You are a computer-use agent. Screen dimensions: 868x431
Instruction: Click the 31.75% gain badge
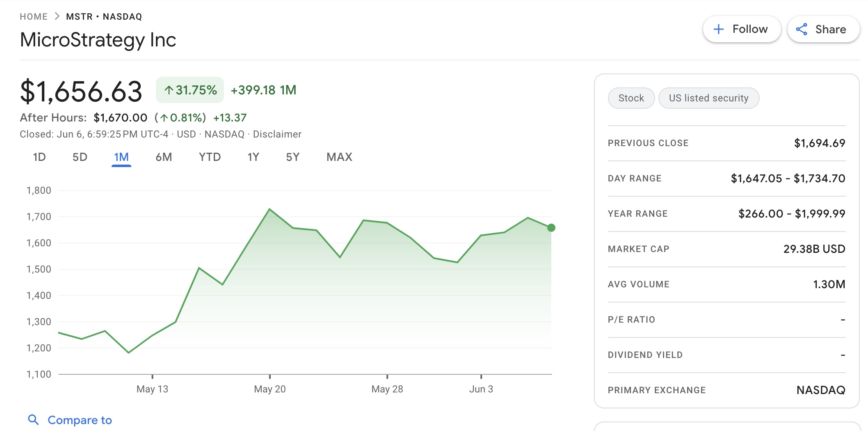tap(190, 90)
